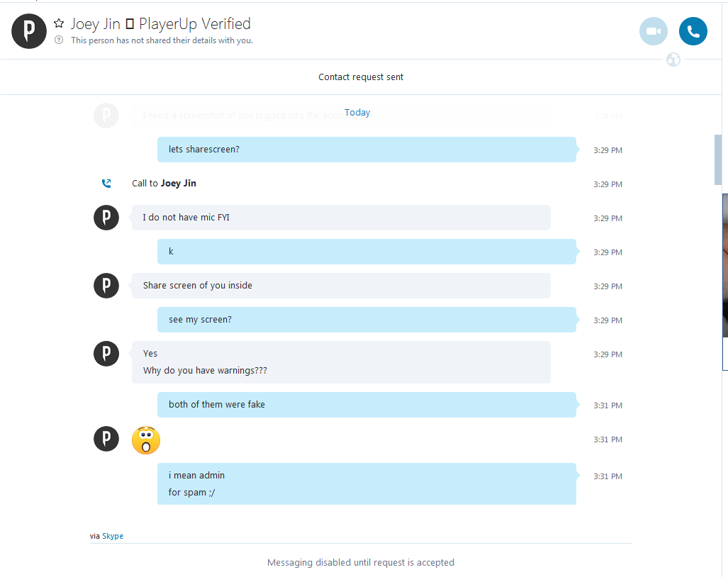Click the 'Why do you have warnings???' message
The height and width of the screenshot is (577, 728).
[x=205, y=371]
